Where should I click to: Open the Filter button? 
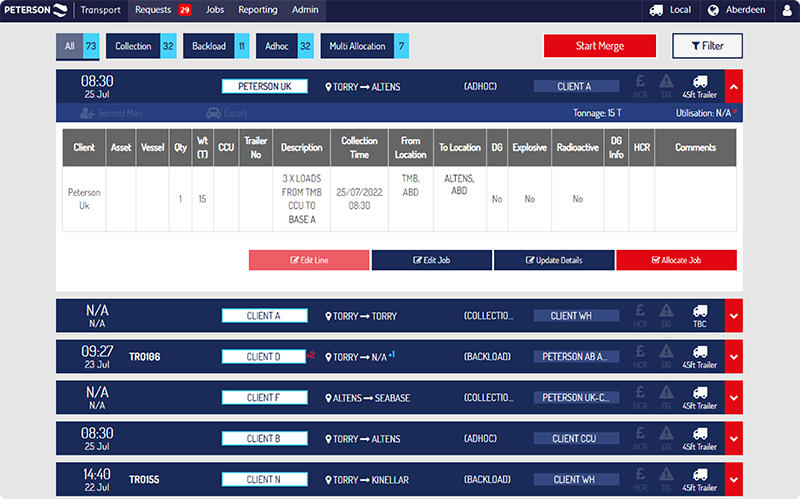[x=707, y=46]
